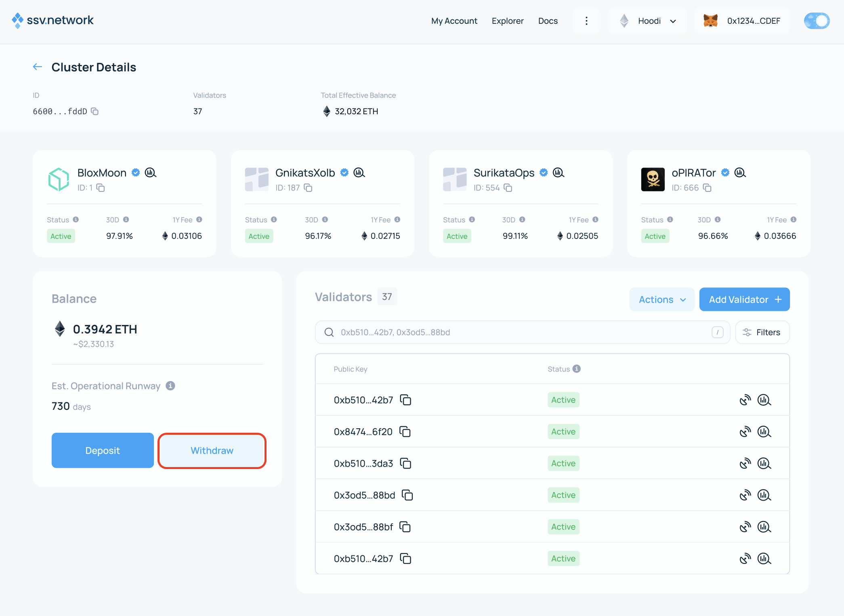Click the info icon beside Status column header
Viewport: 844px width, 616px height.
(x=576, y=369)
